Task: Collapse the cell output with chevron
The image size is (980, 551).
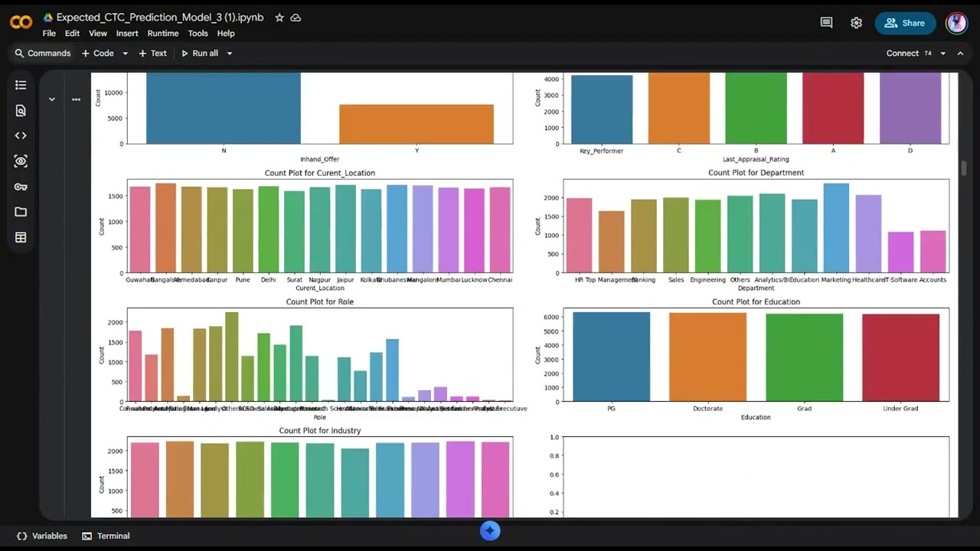Action: [51, 99]
